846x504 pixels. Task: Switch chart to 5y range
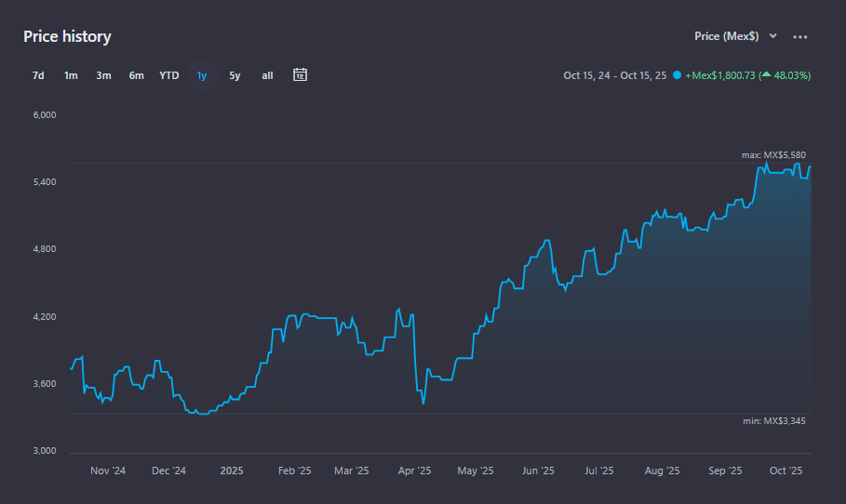click(x=235, y=75)
